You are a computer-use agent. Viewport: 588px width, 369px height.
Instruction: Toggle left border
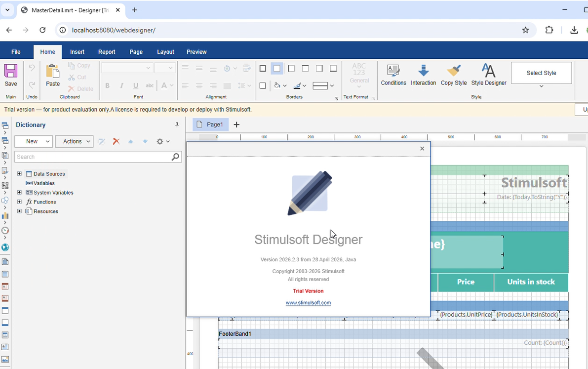click(291, 68)
